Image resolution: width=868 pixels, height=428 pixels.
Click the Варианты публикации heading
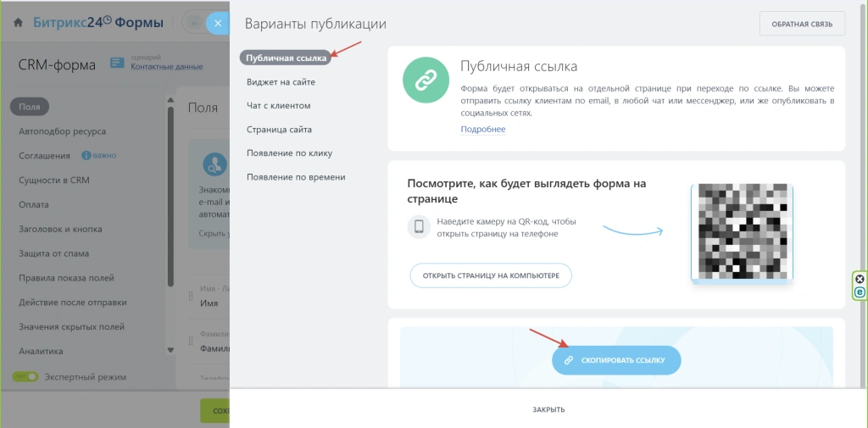(x=315, y=24)
